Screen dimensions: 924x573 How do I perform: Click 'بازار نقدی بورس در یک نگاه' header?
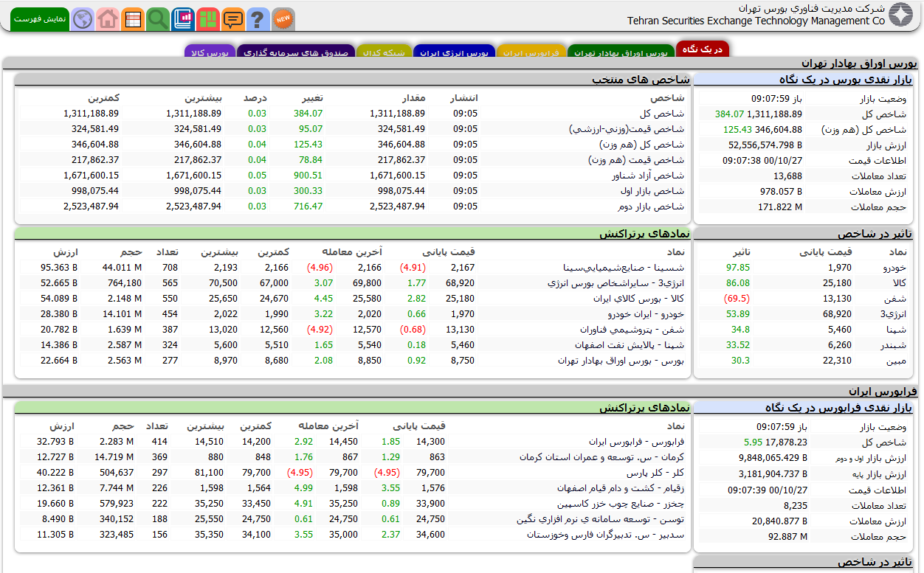(x=846, y=80)
